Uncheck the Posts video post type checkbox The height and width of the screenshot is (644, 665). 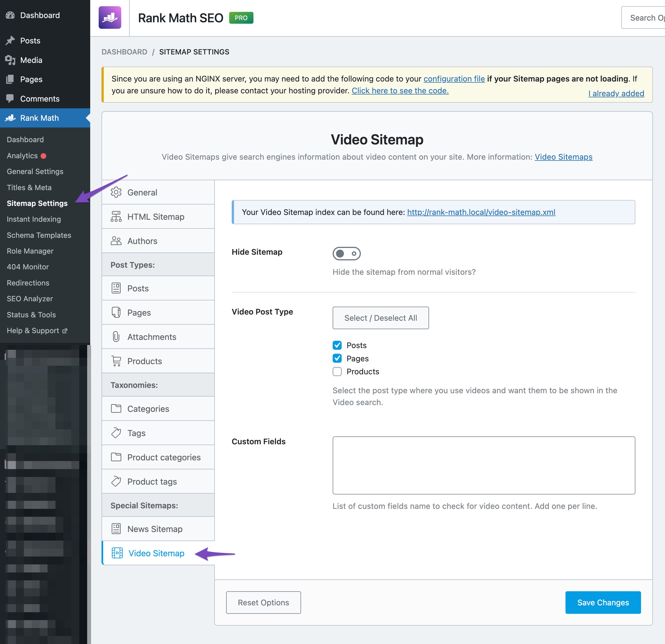point(337,345)
